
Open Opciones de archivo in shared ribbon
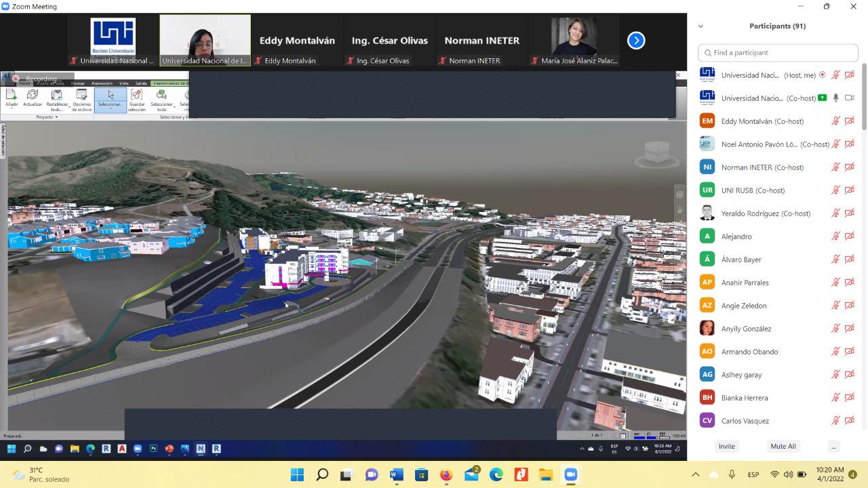click(81, 100)
